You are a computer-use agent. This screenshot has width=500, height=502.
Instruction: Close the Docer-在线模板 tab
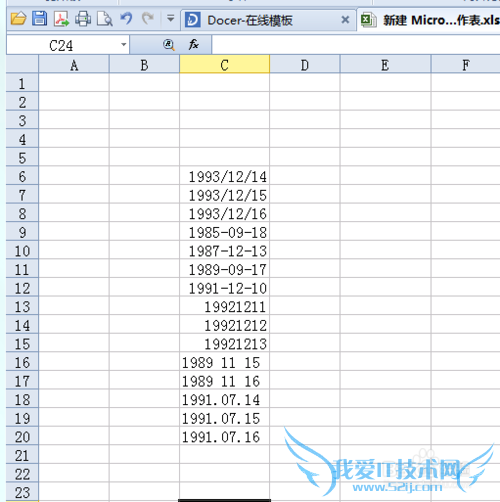pyautogui.click(x=345, y=20)
